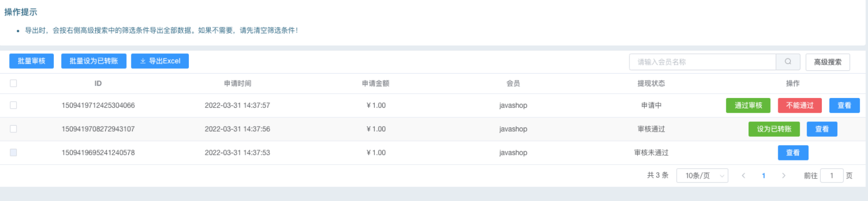Click 批量设为已转账 button
868x201 pixels.
(x=94, y=61)
